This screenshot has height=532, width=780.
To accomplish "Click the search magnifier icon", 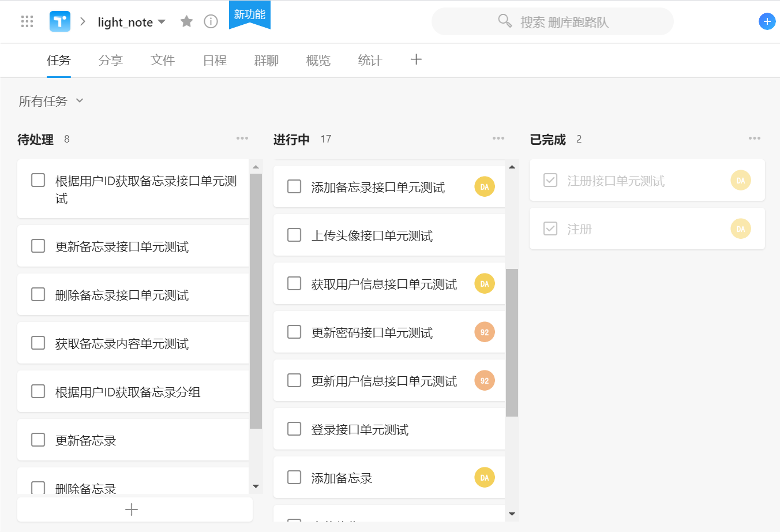I will (x=505, y=21).
